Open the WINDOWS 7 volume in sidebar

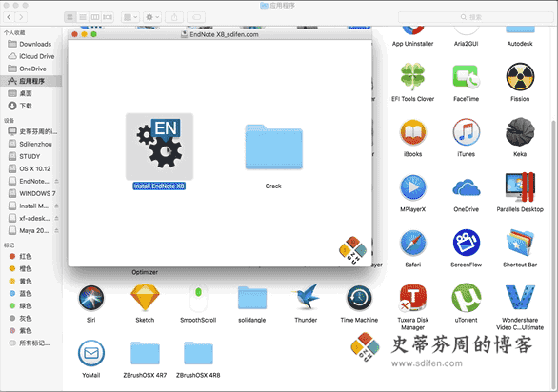click(31, 193)
